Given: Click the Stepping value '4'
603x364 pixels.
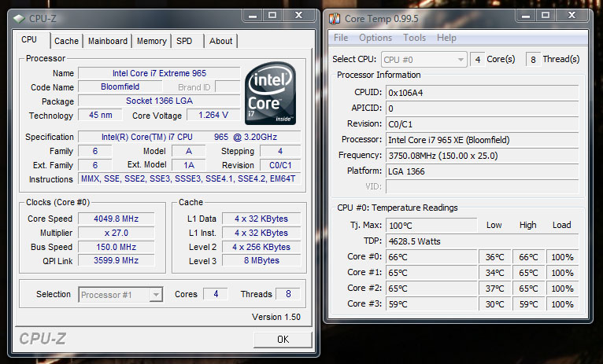Looking at the screenshot, I should tap(280, 151).
